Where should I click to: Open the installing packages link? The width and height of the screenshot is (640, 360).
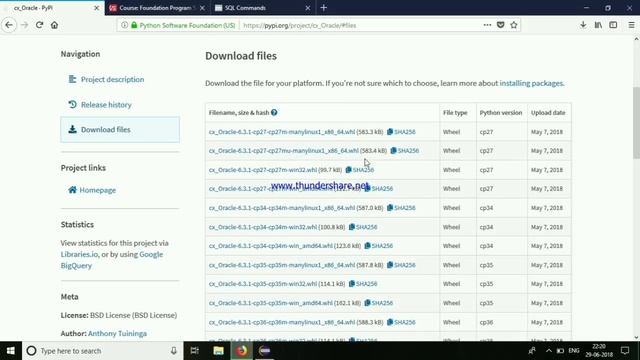[531, 83]
